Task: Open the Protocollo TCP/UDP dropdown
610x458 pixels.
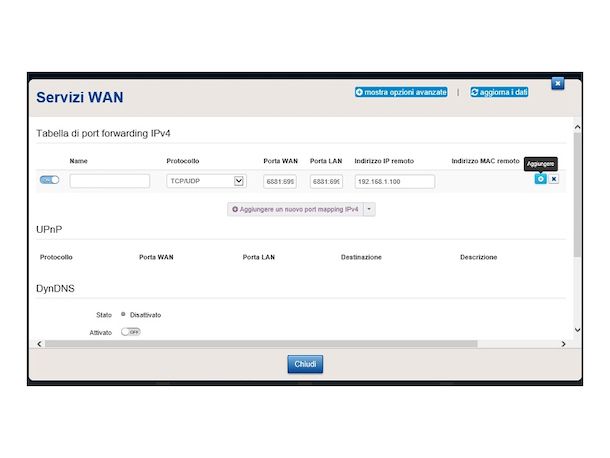Action: 206,181
